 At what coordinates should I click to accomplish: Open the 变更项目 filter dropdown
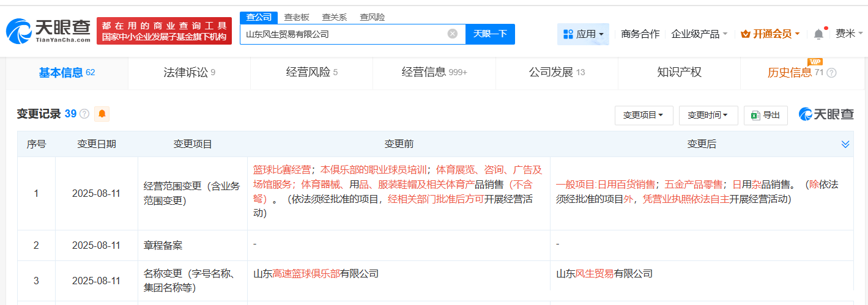pos(644,115)
